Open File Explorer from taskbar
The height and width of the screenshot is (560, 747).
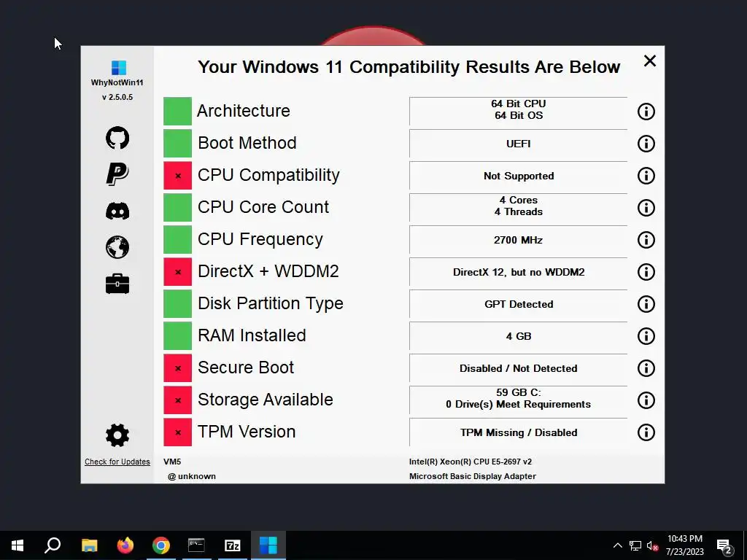89,545
